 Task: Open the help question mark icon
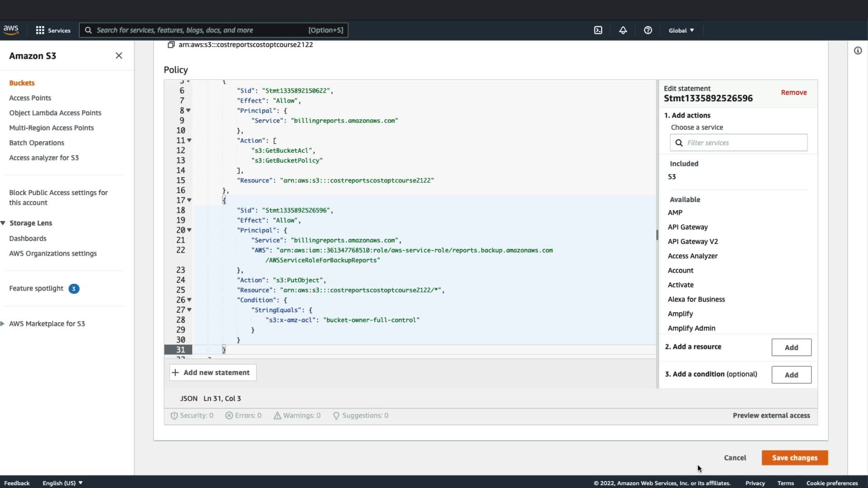[x=648, y=30]
